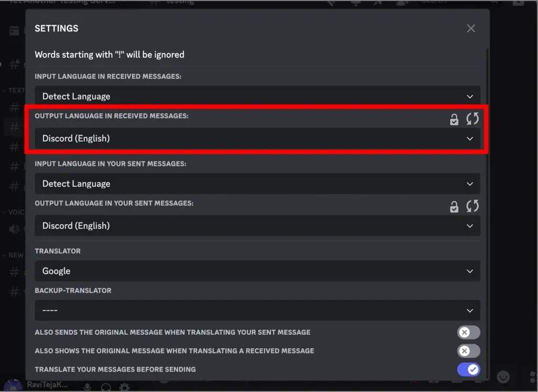Open sent messages output language dropdown
The width and height of the screenshot is (538, 392).
tap(257, 226)
